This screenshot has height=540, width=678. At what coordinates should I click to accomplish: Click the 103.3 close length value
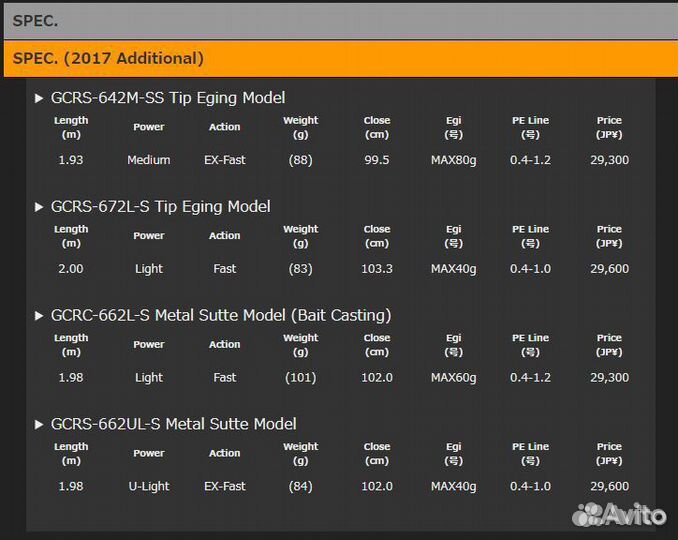coord(377,269)
